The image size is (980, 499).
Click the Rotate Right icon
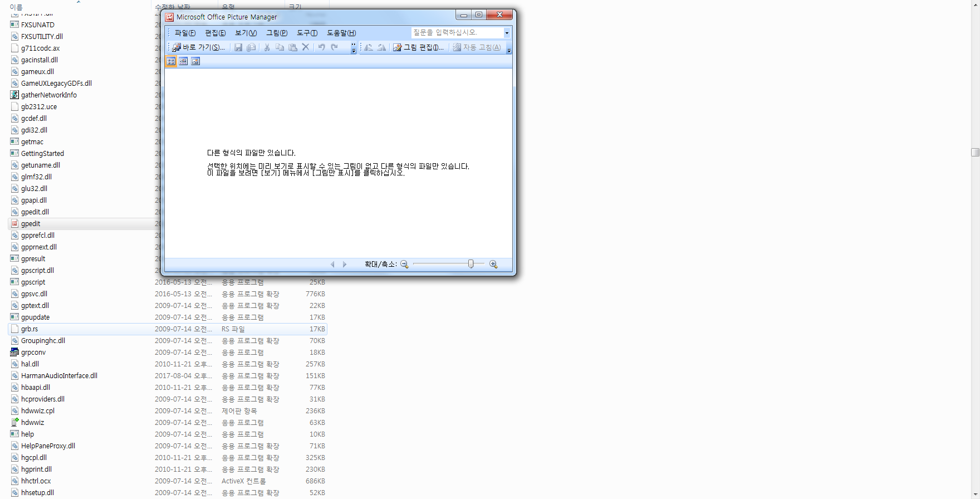click(381, 47)
